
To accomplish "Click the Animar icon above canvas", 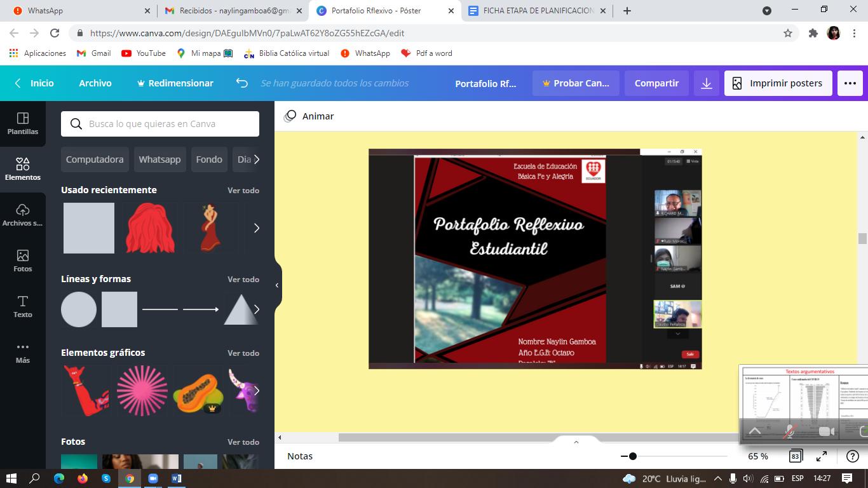I will pyautogui.click(x=290, y=116).
